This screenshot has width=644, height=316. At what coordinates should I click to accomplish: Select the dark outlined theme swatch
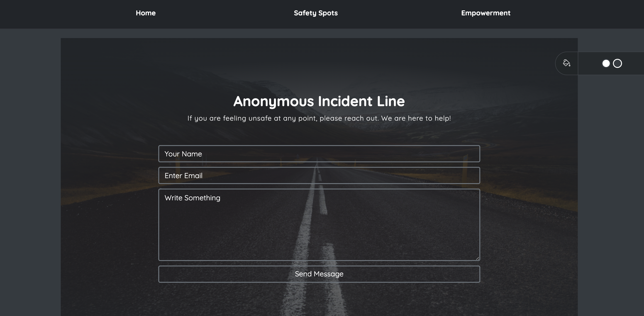(x=617, y=63)
